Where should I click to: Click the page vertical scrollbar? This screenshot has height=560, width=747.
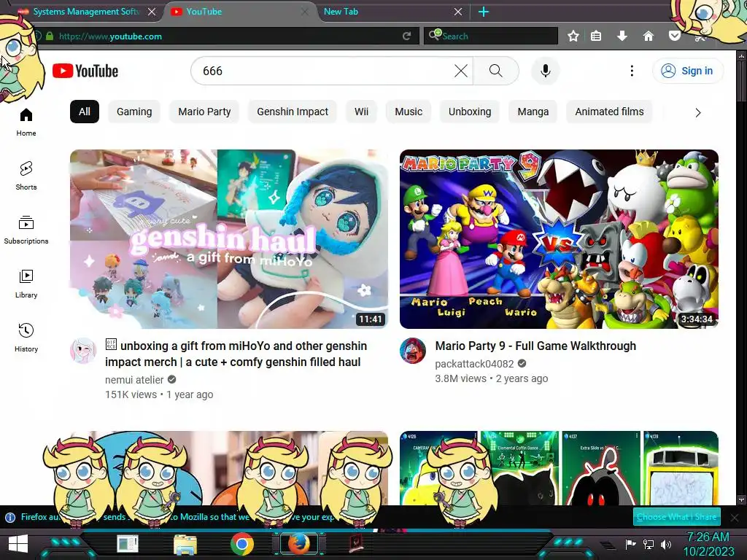pyautogui.click(x=741, y=276)
